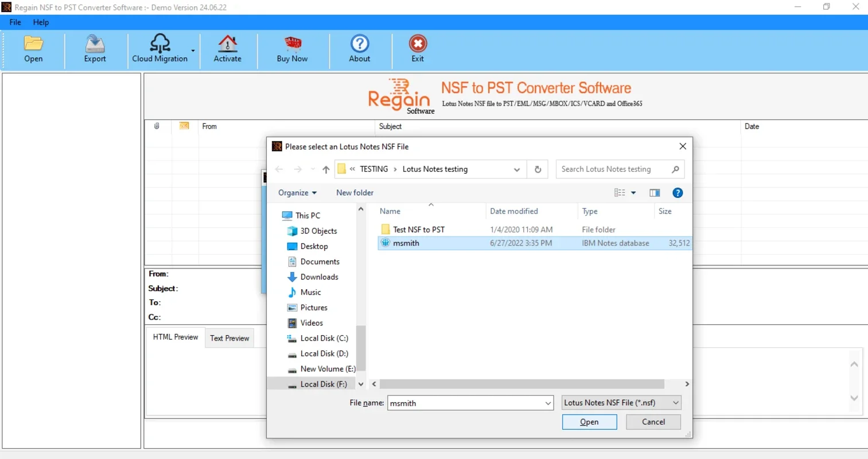Open recent locations dropdown chevron
The image size is (868, 459).
click(313, 169)
